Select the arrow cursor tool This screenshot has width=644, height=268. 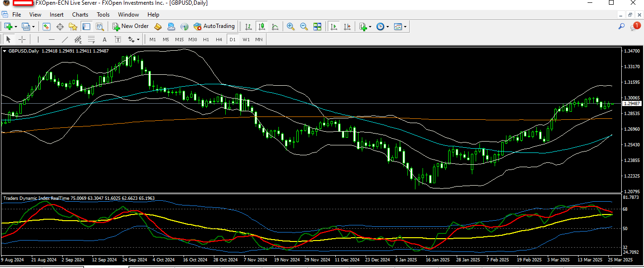[9, 39]
